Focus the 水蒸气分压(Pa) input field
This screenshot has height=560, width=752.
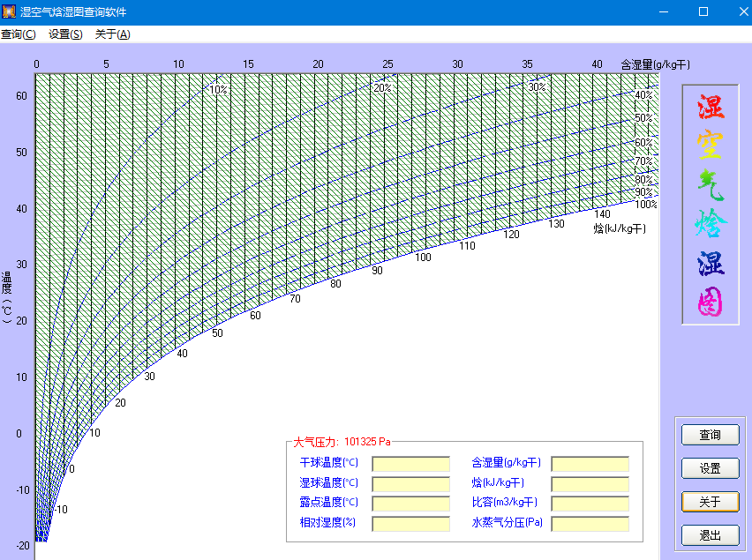click(x=590, y=524)
